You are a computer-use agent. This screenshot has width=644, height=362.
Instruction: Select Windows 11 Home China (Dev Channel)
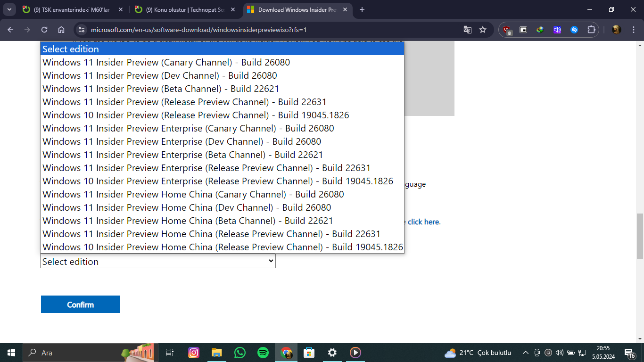point(222,207)
